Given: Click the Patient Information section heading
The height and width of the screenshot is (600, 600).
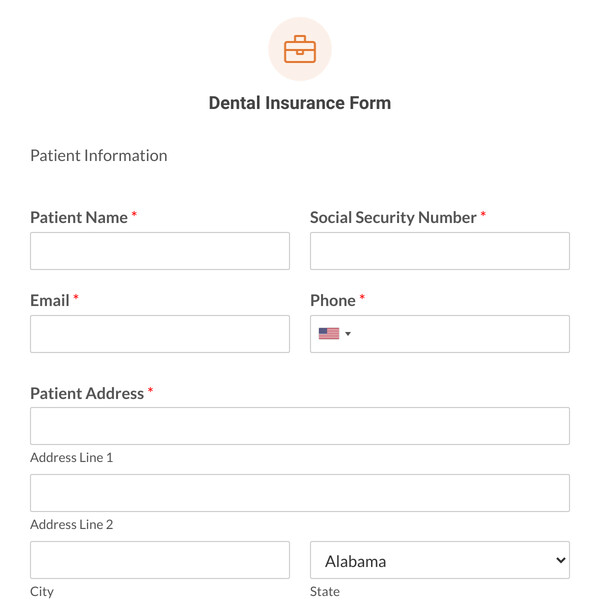Looking at the screenshot, I should click(99, 155).
